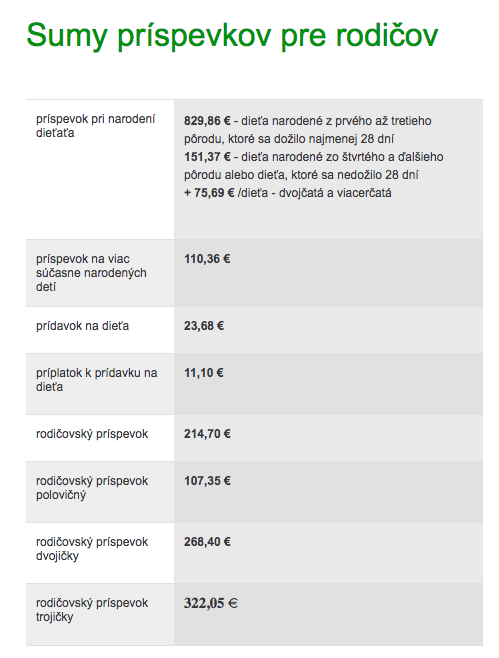This screenshot has width=499, height=658.
Task: Select 'príspevok na viac súčasne narodených detí' label
Action: point(91,273)
